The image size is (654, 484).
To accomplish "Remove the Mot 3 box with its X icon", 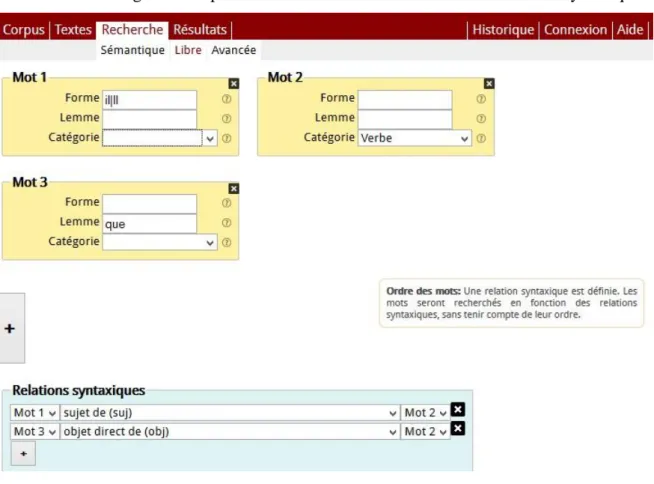I will (x=234, y=189).
